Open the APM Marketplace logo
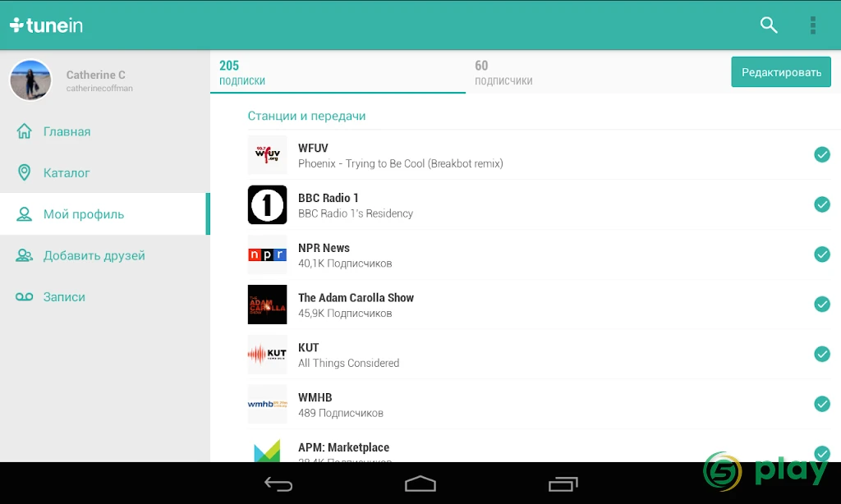Viewport: 841px width, 504px height. 267,449
